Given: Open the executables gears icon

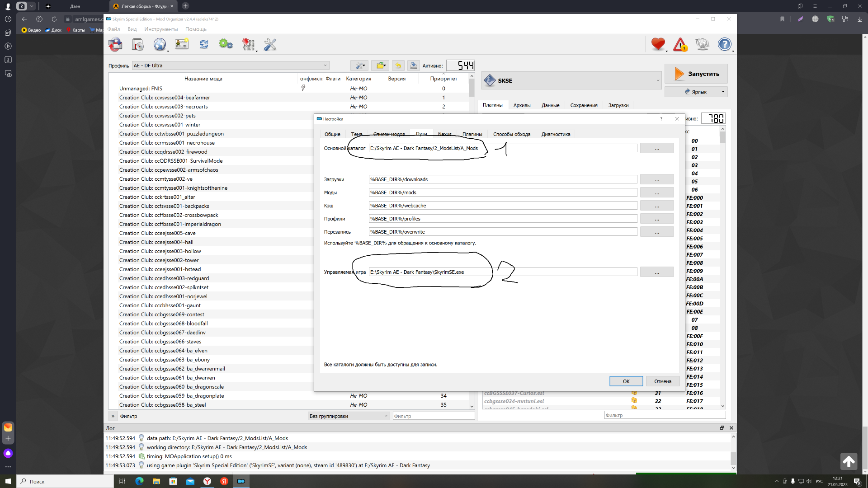Looking at the screenshot, I should click(226, 44).
